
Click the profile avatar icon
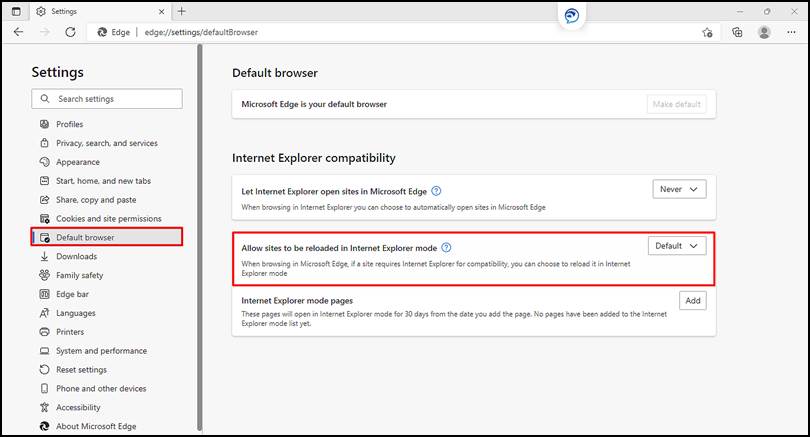(764, 32)
